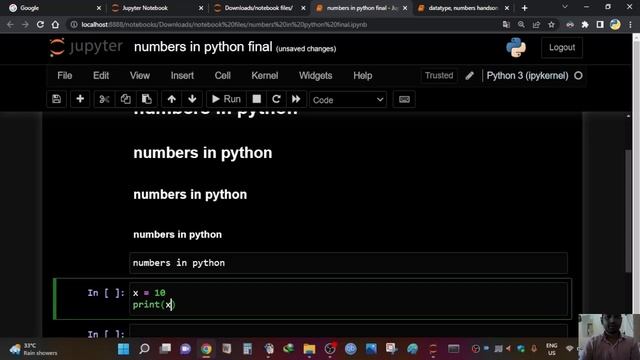The image size is (640, 360).
Task: Restart the kernel icon
Action: coord(276,99)
